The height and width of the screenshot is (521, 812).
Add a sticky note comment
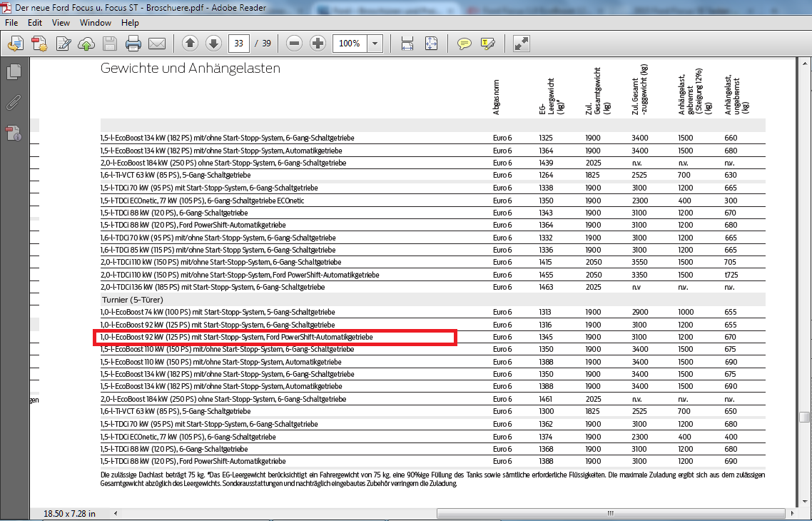pos(465,44)
